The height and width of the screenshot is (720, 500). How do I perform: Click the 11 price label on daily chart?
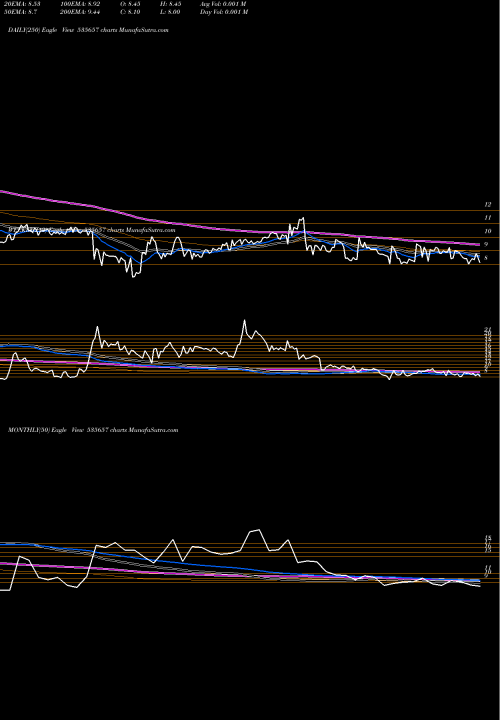(x=488, y=218)
